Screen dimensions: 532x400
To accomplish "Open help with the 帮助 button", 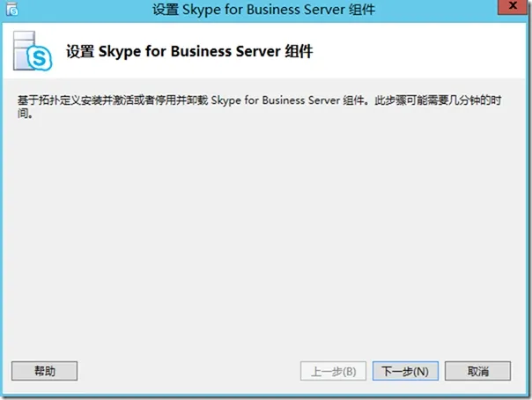I will pos(44,371).
